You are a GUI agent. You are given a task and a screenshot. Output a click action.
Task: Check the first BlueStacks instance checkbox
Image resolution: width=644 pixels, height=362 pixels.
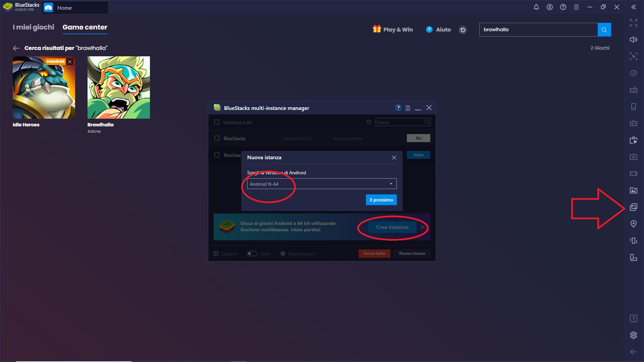217,138
